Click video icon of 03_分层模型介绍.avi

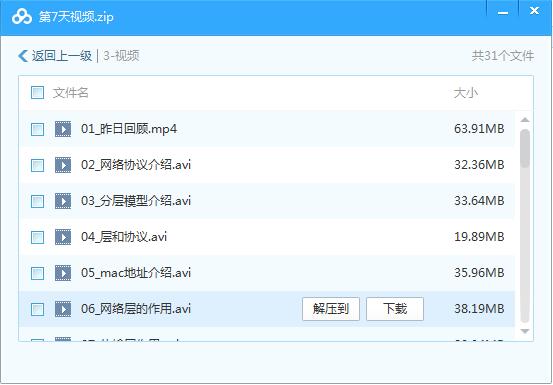pyautogui.click(x=63, y=201)
